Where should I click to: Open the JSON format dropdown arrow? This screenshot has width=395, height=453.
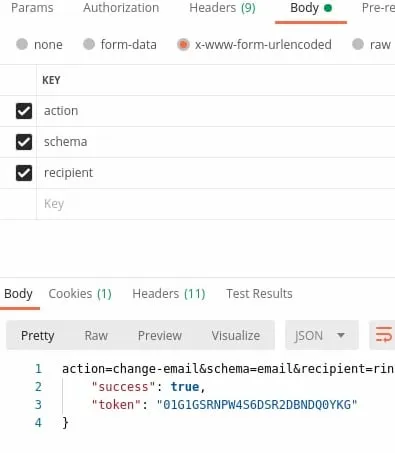point(341,335)
